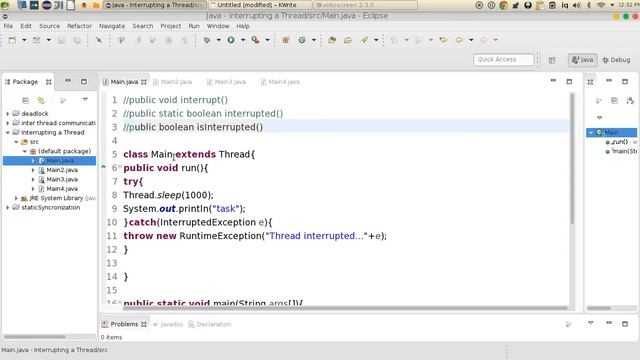This screenshot has width=640, height=360.
Task: Click the Open Task folder icon
Action: (x=348, y=40)
